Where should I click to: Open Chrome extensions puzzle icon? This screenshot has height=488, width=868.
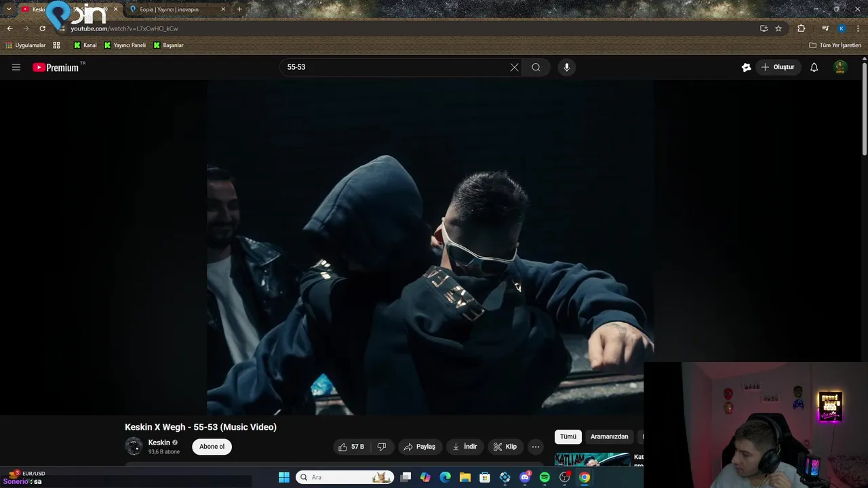(801, 28)
